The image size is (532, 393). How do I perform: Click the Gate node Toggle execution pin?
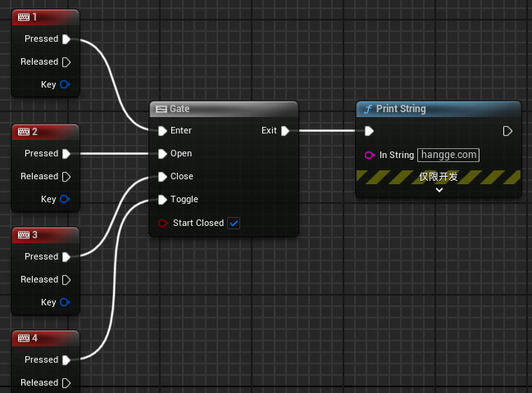(162, 200)
